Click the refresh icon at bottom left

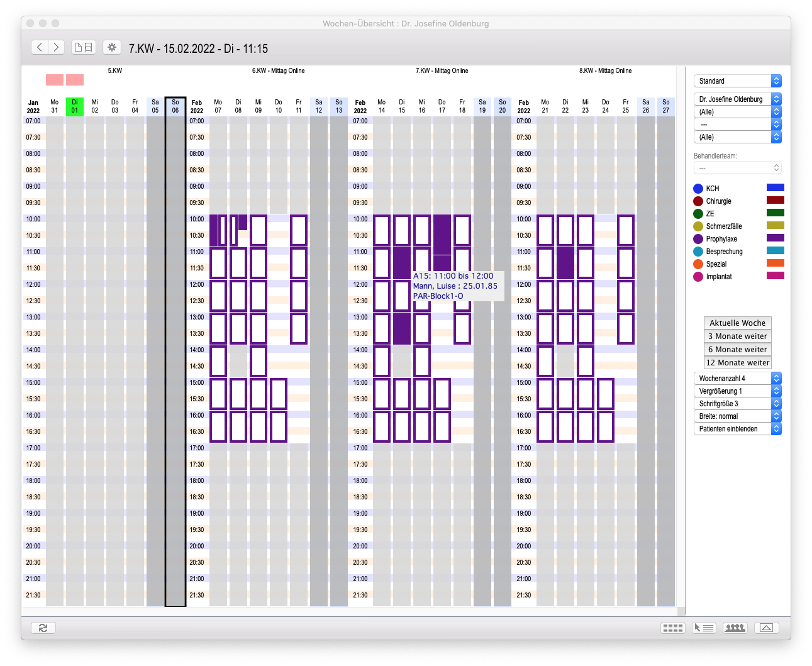[43, 628]
